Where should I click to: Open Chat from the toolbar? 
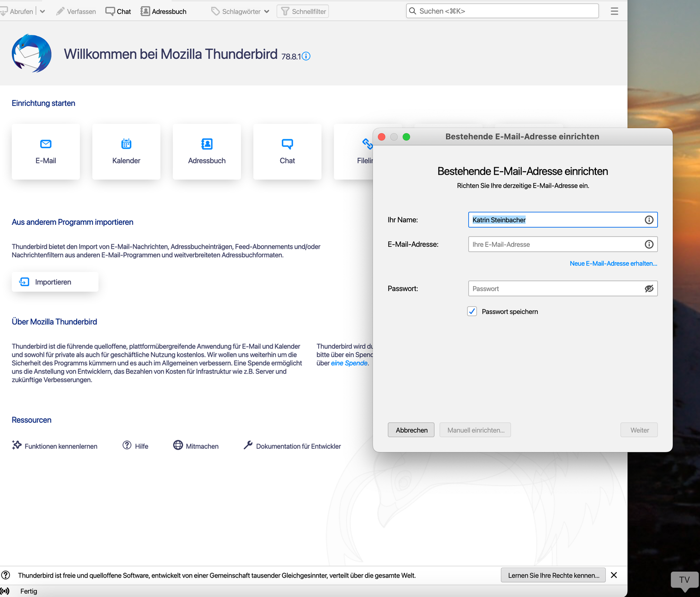pos(118,11)
